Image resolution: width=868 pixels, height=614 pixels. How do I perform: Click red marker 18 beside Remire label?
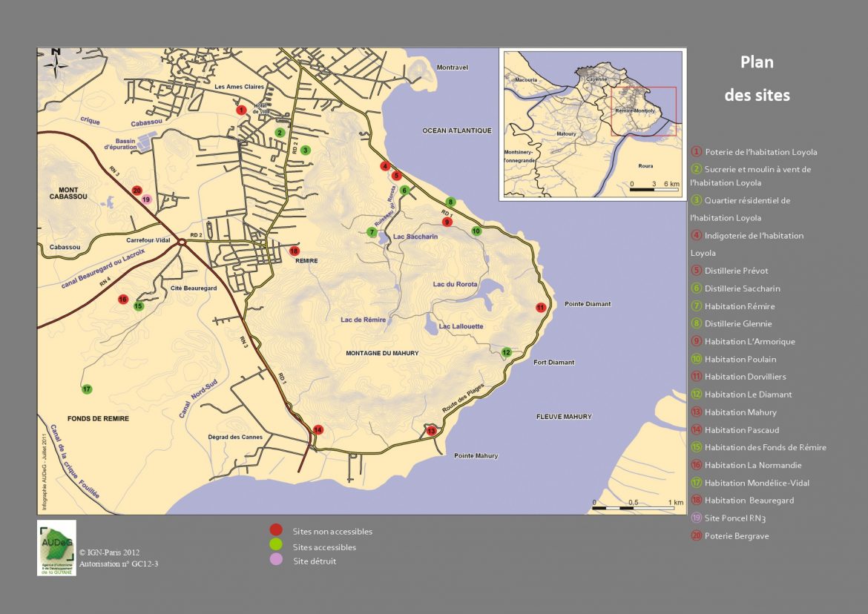coord(295,251)
